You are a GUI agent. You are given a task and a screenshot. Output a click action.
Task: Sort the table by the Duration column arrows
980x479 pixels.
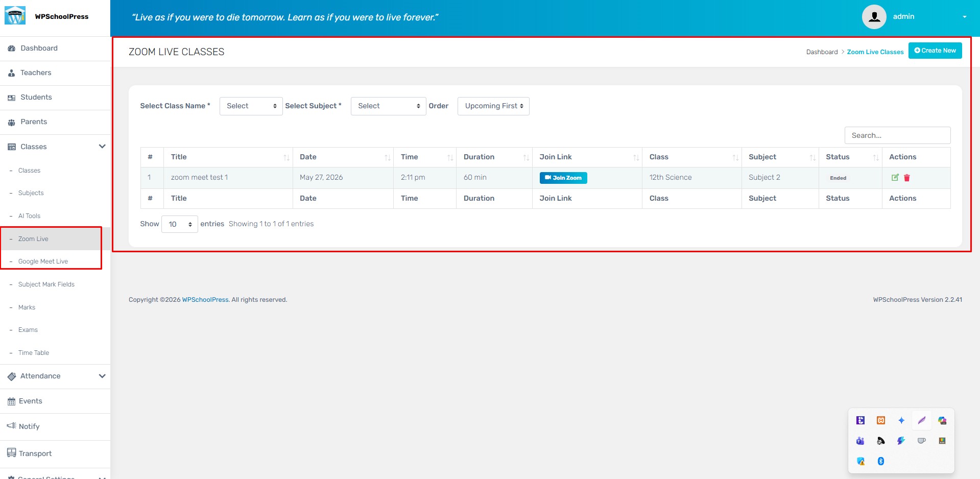point(527,158)
